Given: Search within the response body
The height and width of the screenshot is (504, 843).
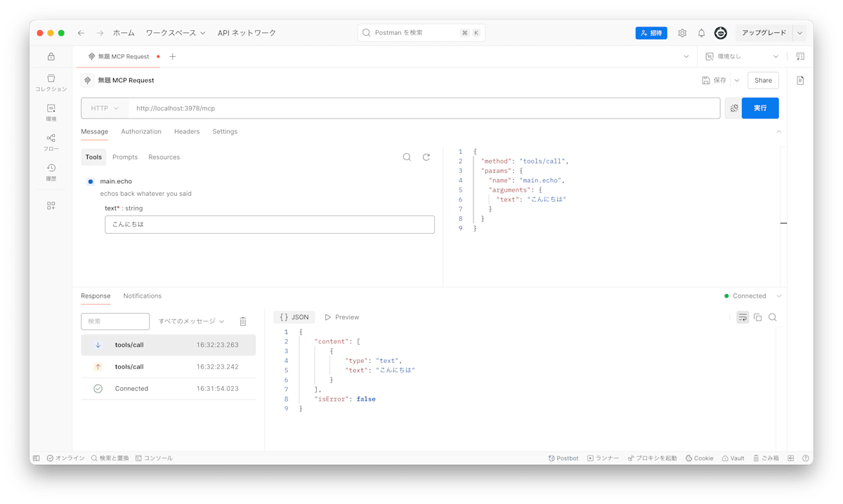Looking at the screenshot, I should [773, 317].
